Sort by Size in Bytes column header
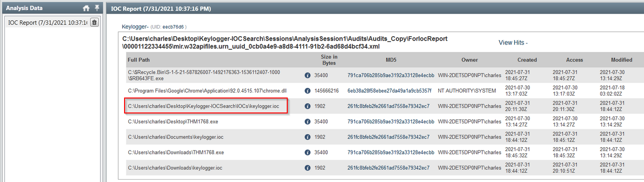 tap(329, 60)
